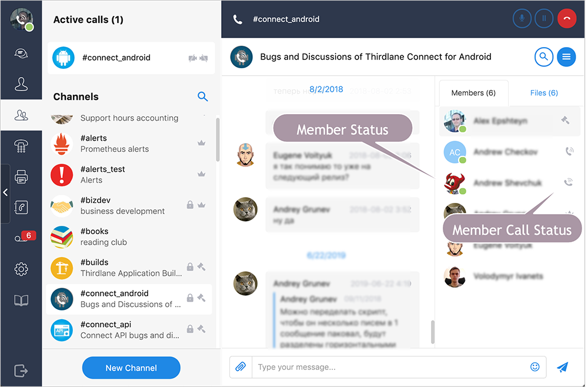
Task: Mute the microphone during the active call
Action: (522, 18)
